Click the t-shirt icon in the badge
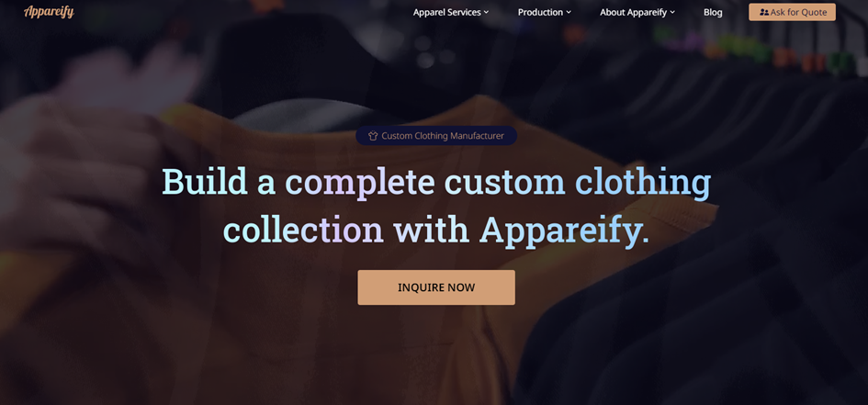 tap(373, 136)
